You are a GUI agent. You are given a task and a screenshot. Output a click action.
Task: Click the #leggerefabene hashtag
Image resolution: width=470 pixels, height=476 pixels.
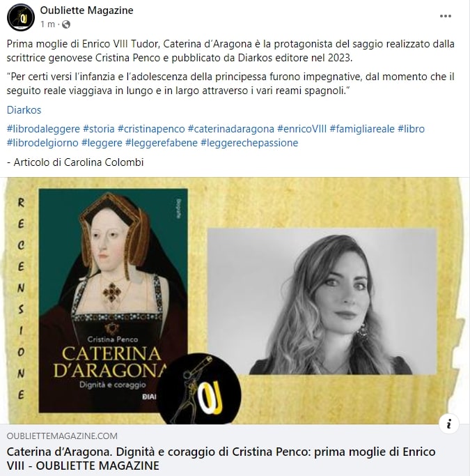pos(162,143)
